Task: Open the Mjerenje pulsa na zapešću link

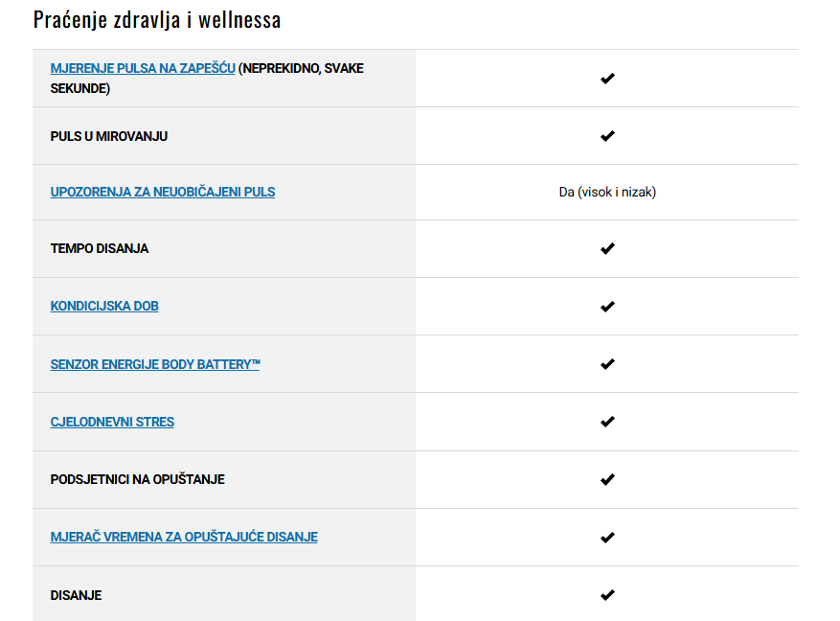Action: pos(143,69)
